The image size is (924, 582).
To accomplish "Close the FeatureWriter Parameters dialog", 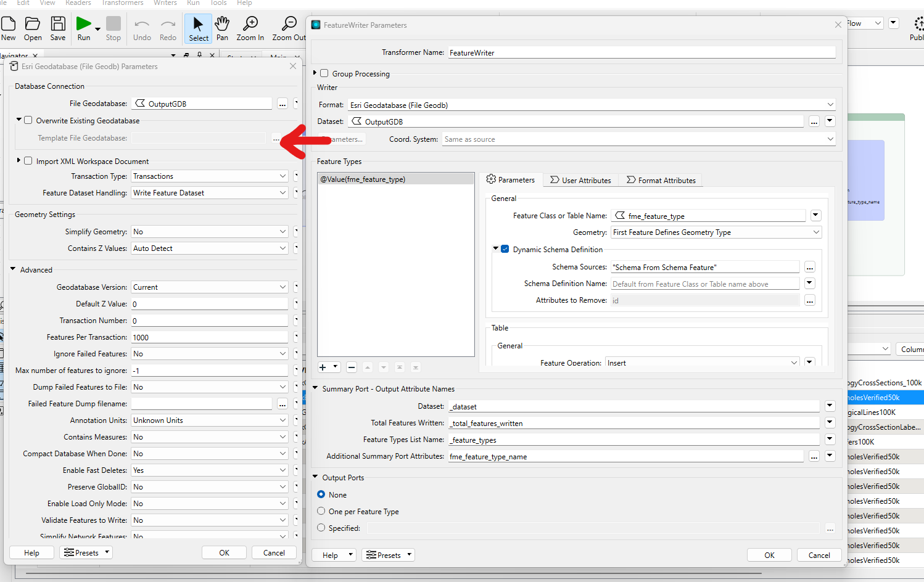I will (838, 25).
